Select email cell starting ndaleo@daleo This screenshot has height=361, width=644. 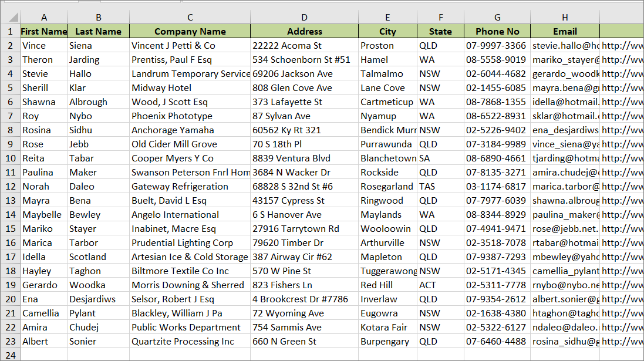point(565,328)
